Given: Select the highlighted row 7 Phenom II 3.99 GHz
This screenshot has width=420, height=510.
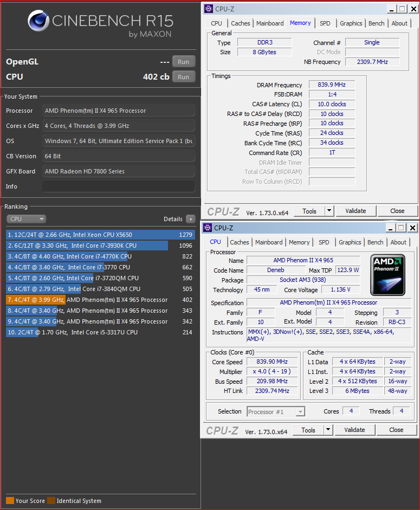Looking at the screenshot, I should click(x=100, y=300).
